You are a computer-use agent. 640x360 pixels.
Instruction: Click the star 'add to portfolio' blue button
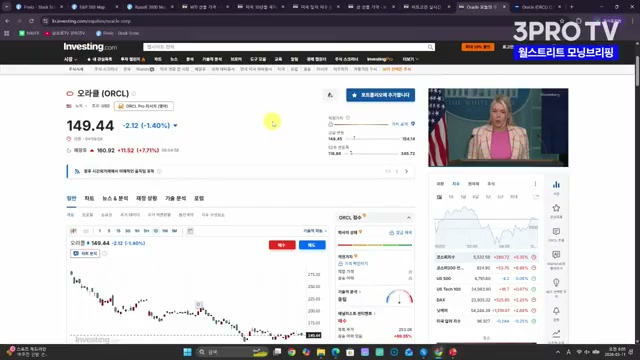point(380,95)
